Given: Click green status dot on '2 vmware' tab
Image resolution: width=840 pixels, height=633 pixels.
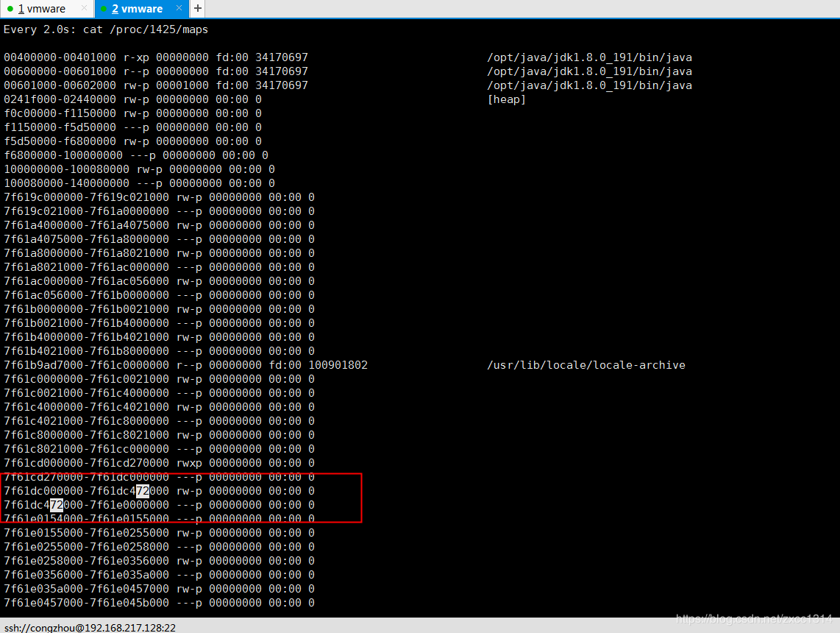Looking at the screenshot, I should tap(104, 9).
